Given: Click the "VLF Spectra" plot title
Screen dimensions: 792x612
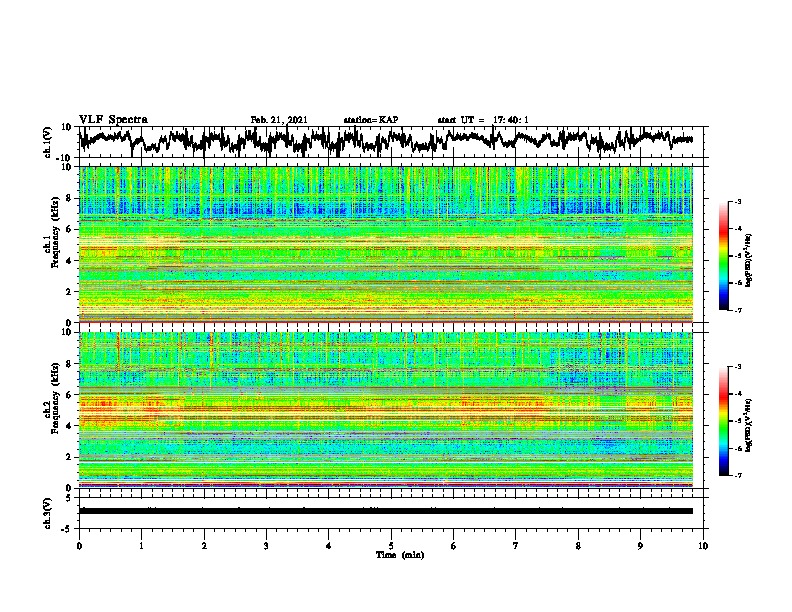Looking at the screenshot, I should click(113, 120).
